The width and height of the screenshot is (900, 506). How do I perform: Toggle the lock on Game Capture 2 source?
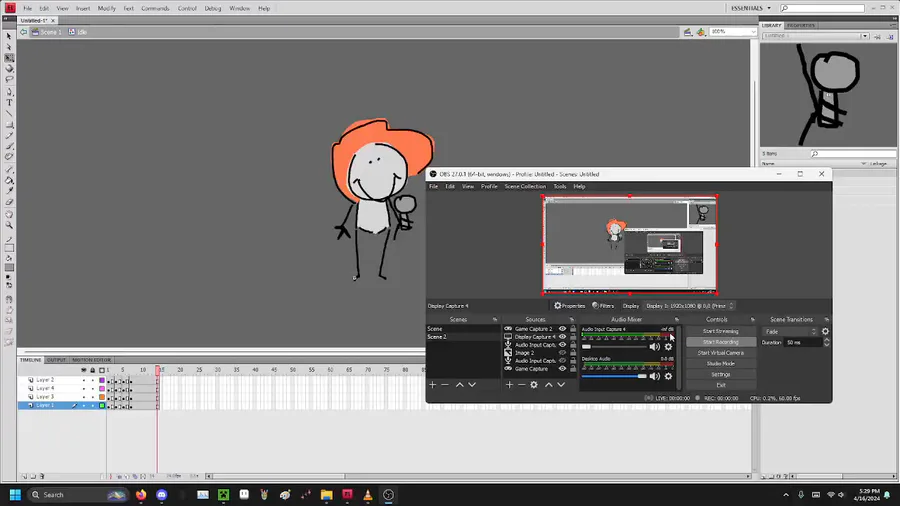(573, 329)
